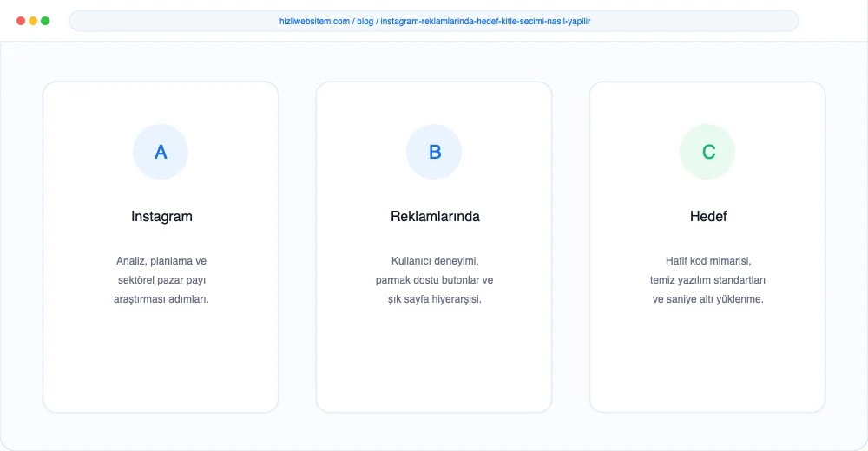Click empty area of Reklamlarında card
The height and width of the screenshot is (451, 868).
point(434,360)
